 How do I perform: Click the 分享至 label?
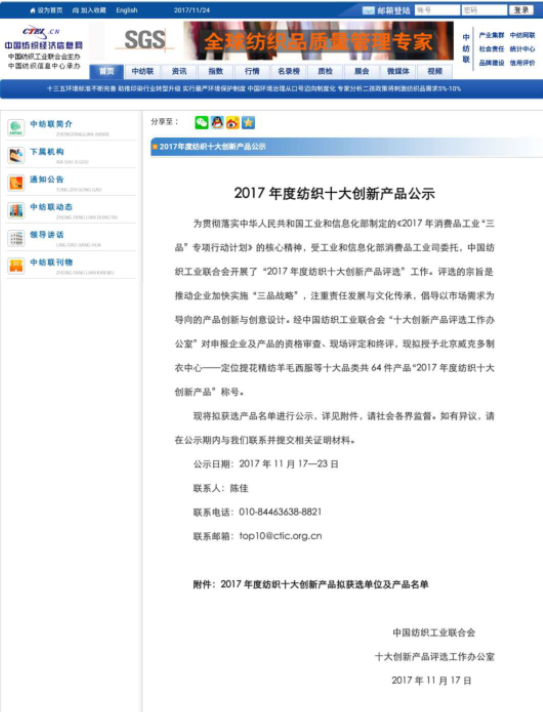(164, 122)
